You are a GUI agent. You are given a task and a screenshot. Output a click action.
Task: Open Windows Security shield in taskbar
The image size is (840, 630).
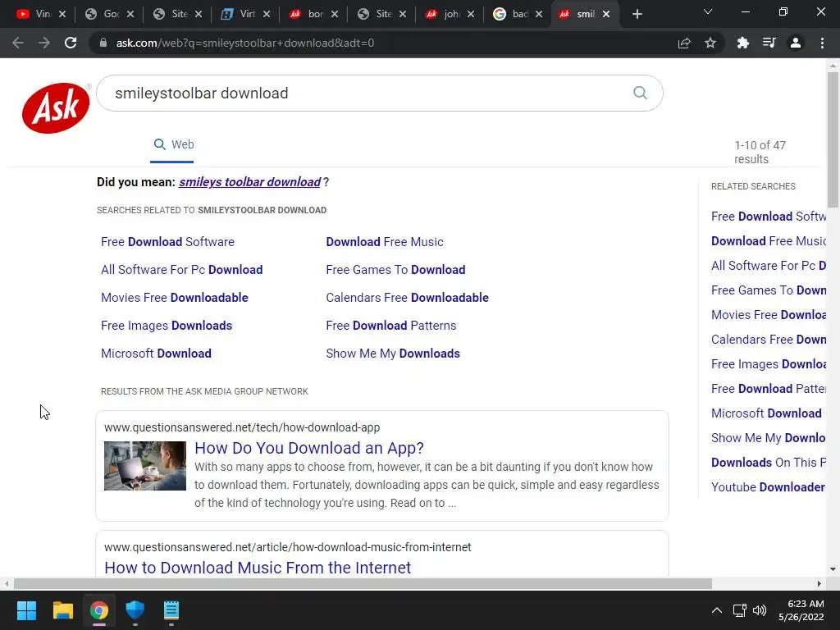pyautogui.click(x=135, y=610)
